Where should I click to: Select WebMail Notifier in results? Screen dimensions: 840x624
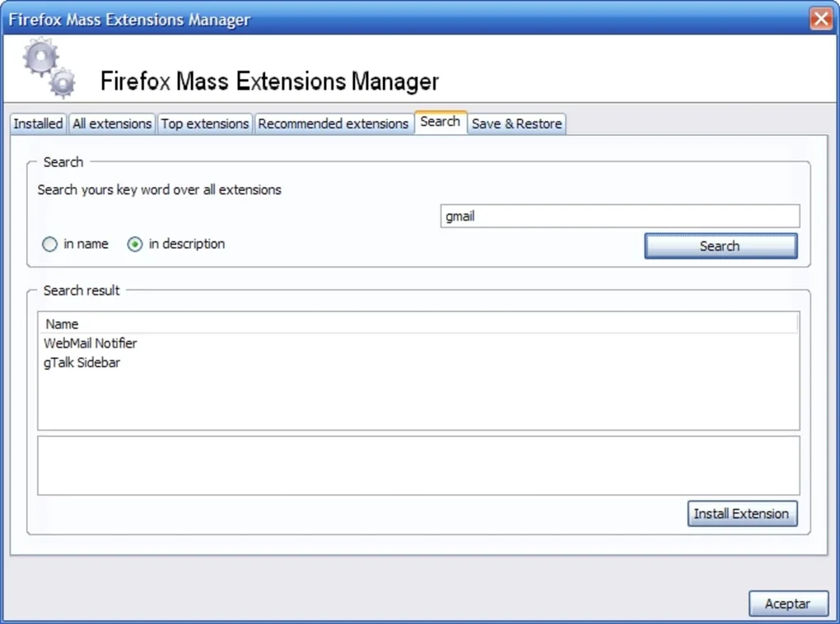point(90,343)
